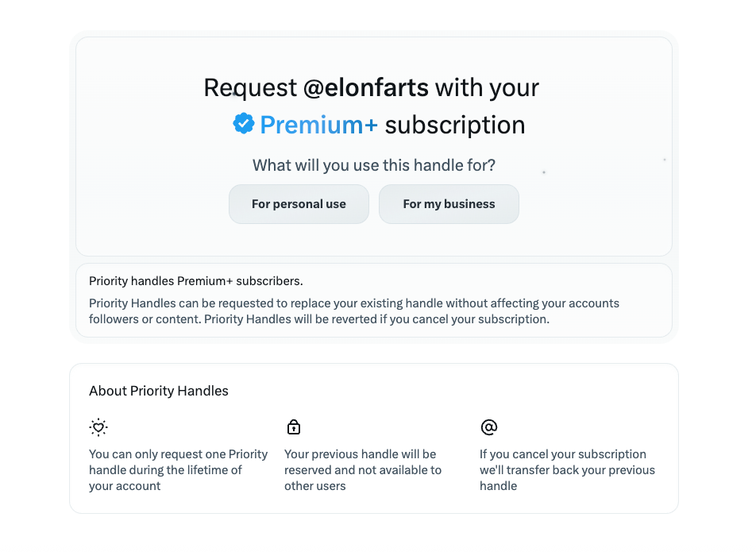The width and height of the screenshot is (756, 552).
Task: Click the Request handle header area
Action: [x=372, y=87]
